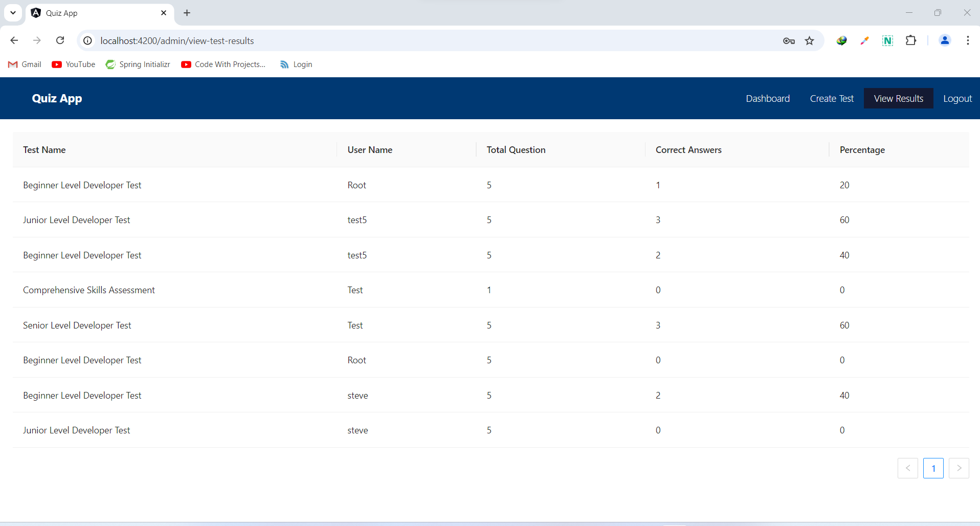Select page 1 in pagination
The height and width of the screenshot is (526, 980).
[933, 468]
